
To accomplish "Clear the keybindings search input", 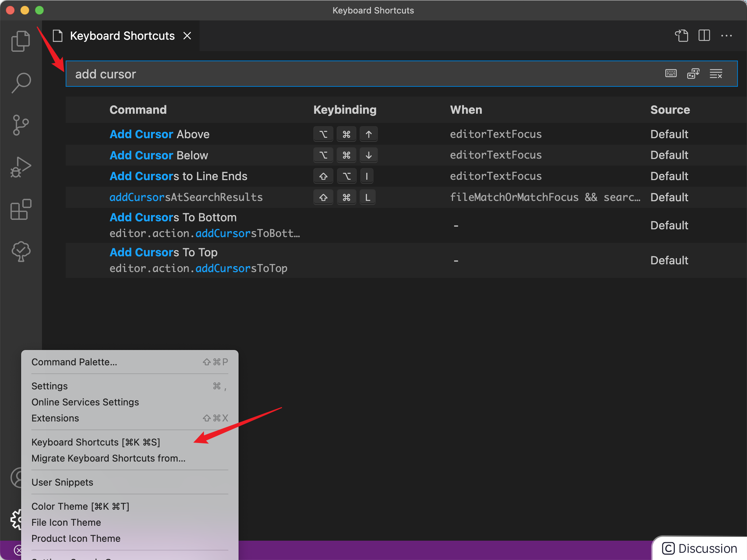I will pos(716,74).
